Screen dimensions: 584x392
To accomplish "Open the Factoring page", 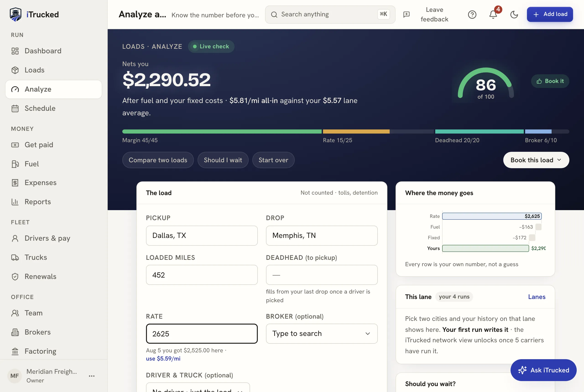I will pos(54,351).
